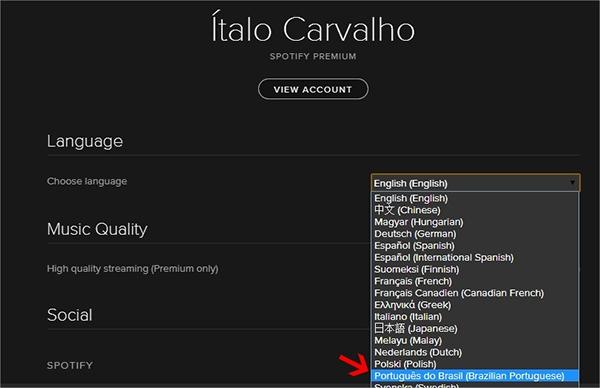Select Français Canadien (Canadian French)
This screenshot has width=600, height=388.
click(x=474, y=293)
